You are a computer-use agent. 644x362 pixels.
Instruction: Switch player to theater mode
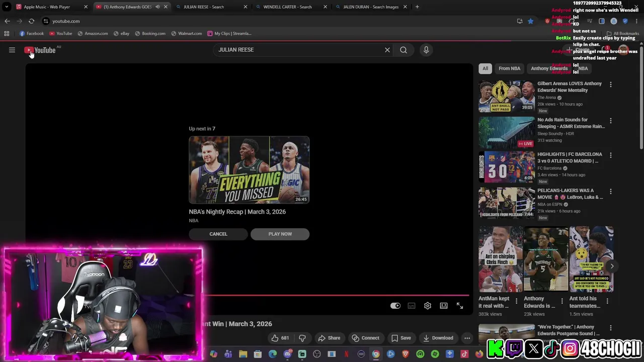[x=444, y=306]
